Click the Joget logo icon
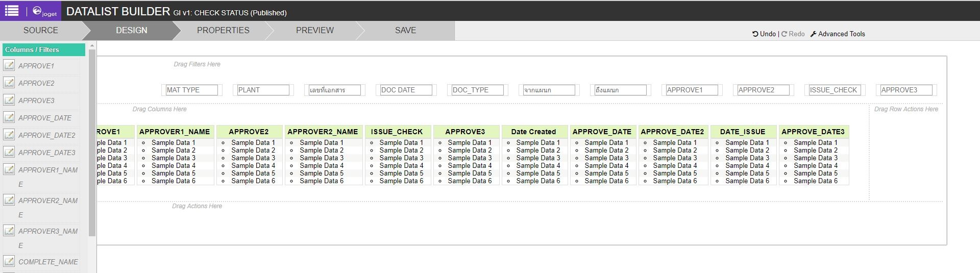 click(37, 11)
